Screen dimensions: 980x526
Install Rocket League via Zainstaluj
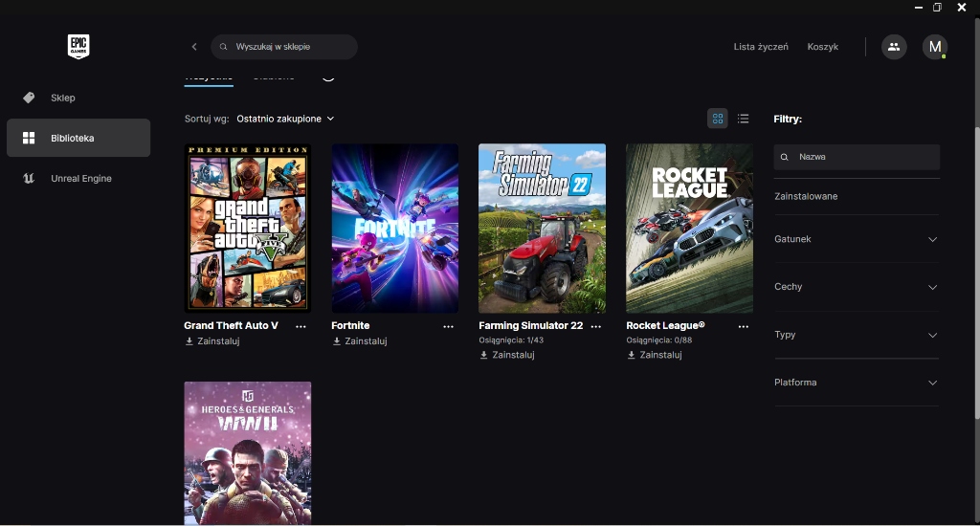[x=655, y=354]
